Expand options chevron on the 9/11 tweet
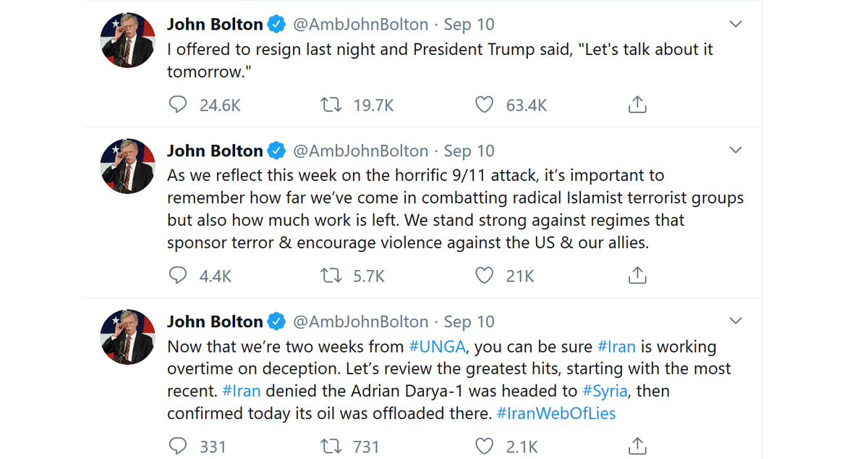 (x=736, y=151)
